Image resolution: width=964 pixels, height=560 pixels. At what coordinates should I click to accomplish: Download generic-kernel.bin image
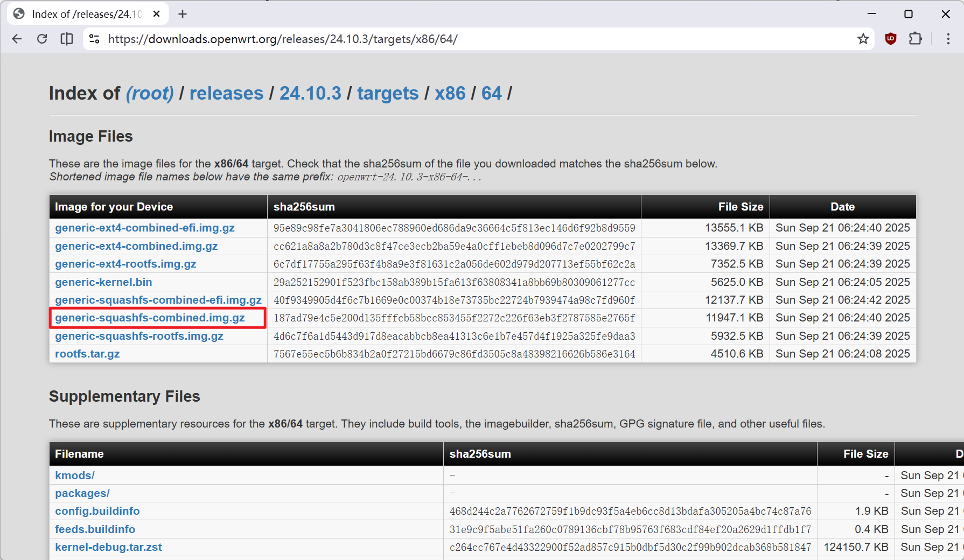pyautogui.click(x=103, y=282)
